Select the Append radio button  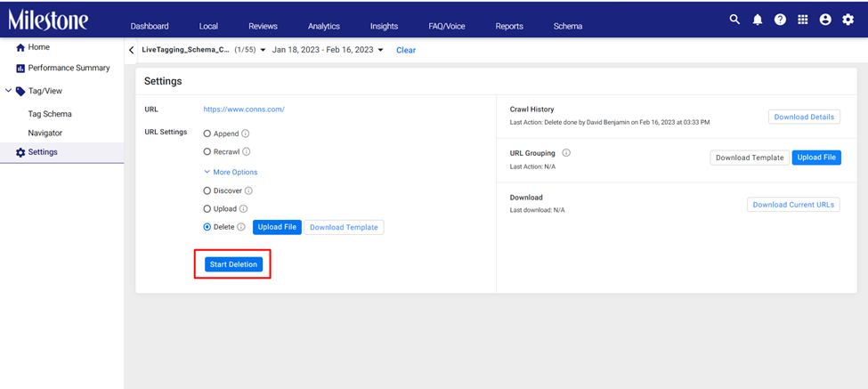point(207,134)
